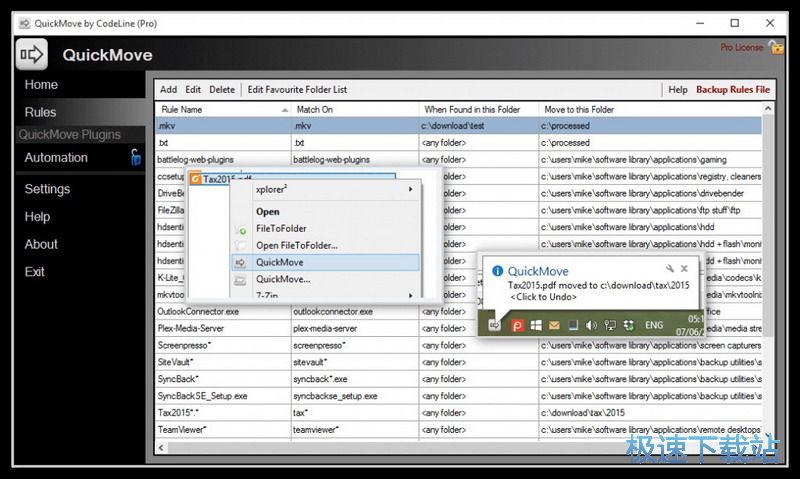Choose QuickMove in the context menu
Screen dimensions: 800x479
[280, 262]
